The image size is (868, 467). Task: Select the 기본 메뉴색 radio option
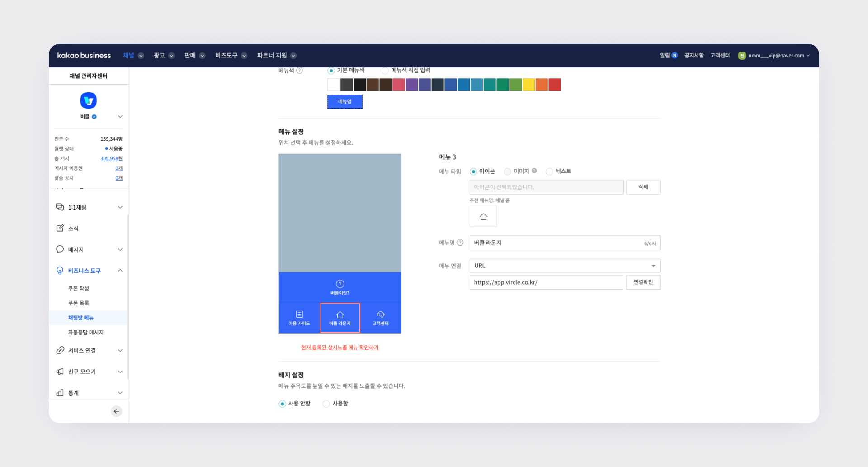[331, 71]
